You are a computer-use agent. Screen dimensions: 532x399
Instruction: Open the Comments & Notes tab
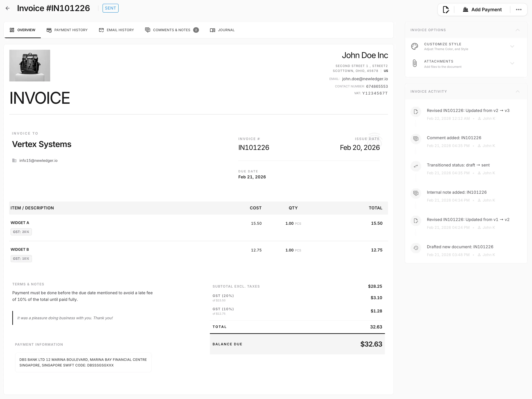(x=172, y=30)
